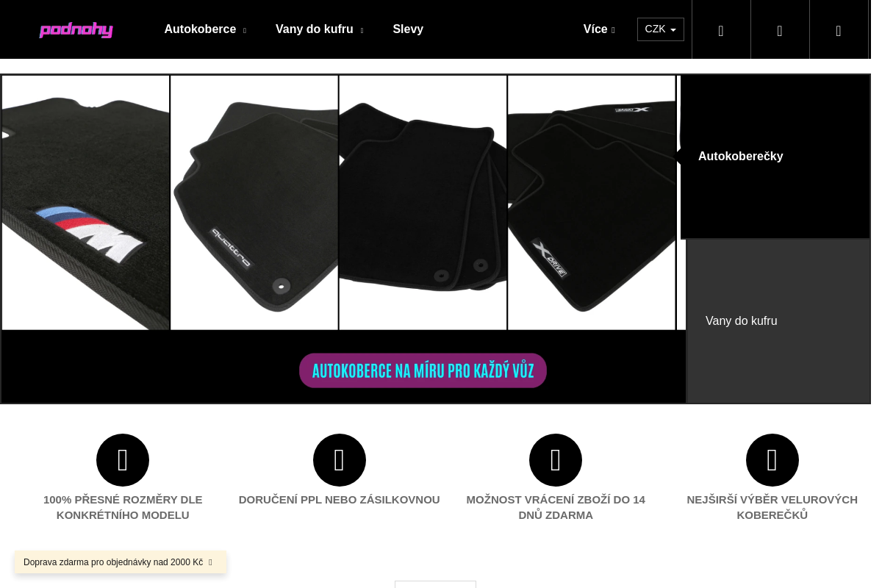Click the icon above 100% přesné rozměry
This screenshot has width=882, height=588.
(123, 460)
